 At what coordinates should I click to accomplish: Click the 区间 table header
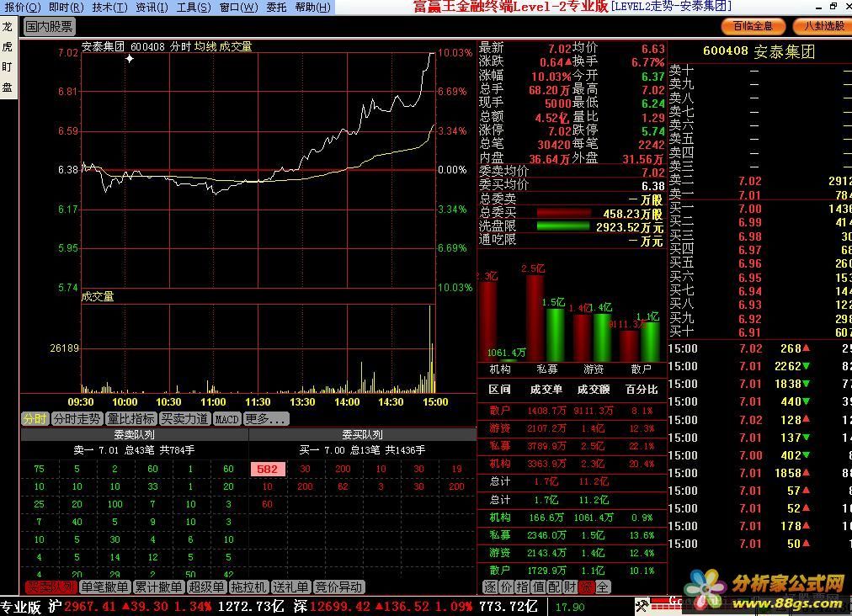(499, 390)
